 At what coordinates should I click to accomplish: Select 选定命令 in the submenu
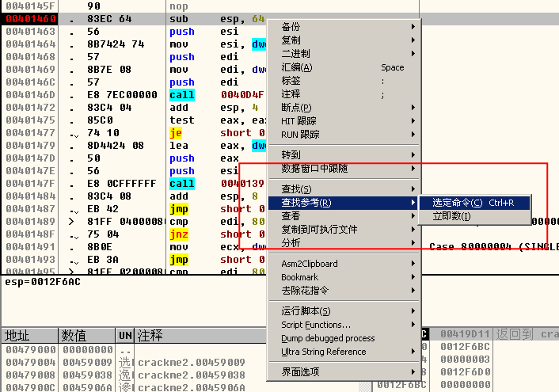point(473,203)
